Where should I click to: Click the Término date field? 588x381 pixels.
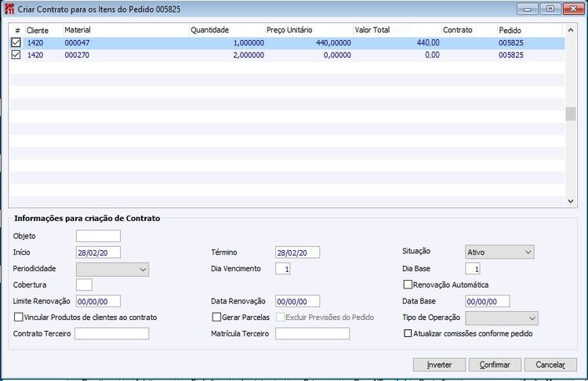[297, 252]
